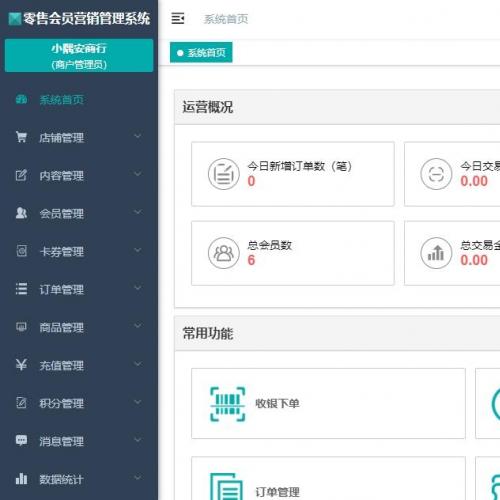Expand the 店铺管理 chevron
Screen dimensions: 500x500
(x=137, y=136)
